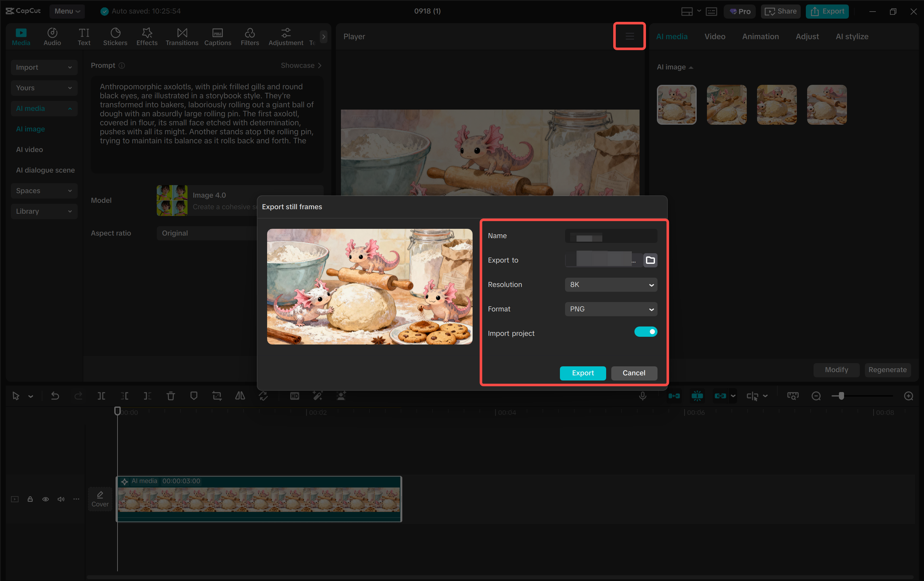924x581 pixels.
Task: Open the Transitions panel
Action: point(182,37)
